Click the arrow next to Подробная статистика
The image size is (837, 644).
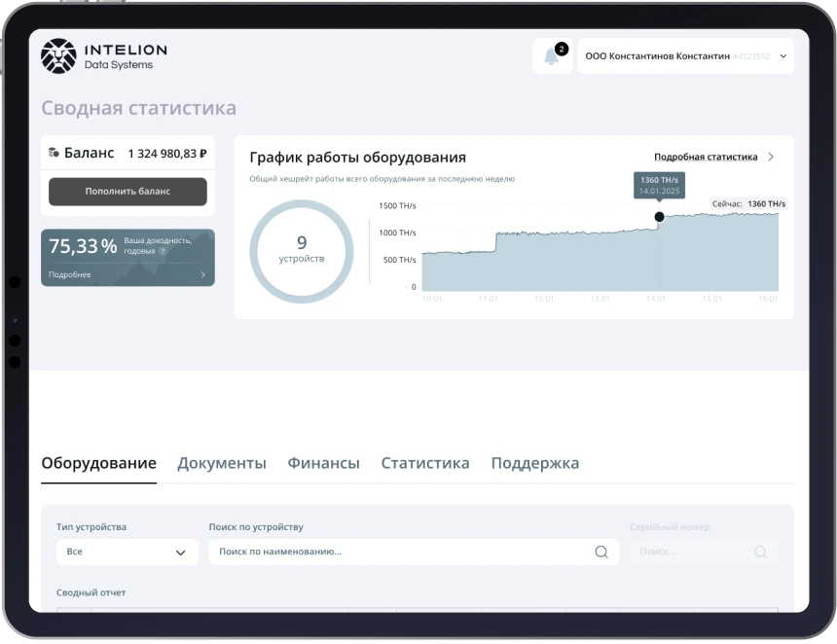click(x=771, y=157)
